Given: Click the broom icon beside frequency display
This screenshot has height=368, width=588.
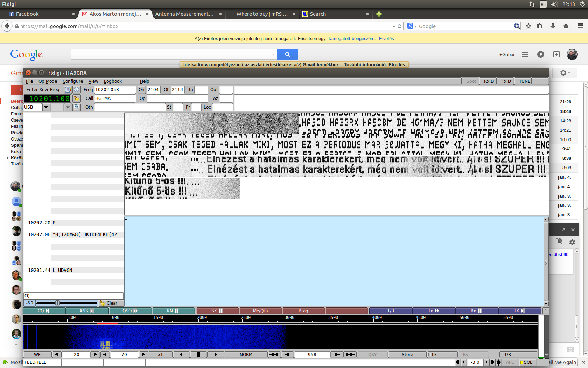Looking at the screenshot, I should (x=76, y=98).
